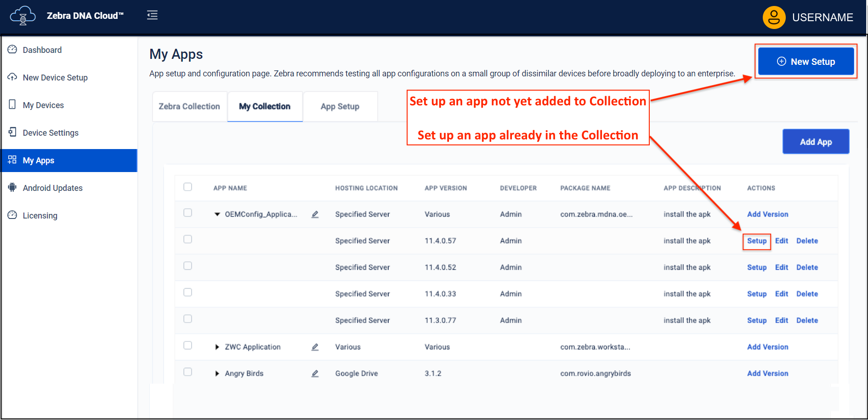Click the edit pencil beside Angry Birds

pyautogui.click(x=315, y=374)
